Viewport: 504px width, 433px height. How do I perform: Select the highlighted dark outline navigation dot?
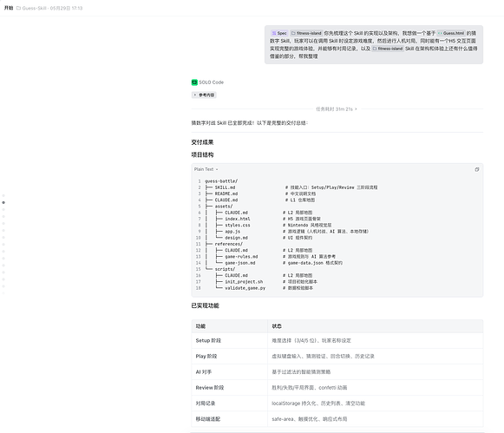click(x=3, y=202)
